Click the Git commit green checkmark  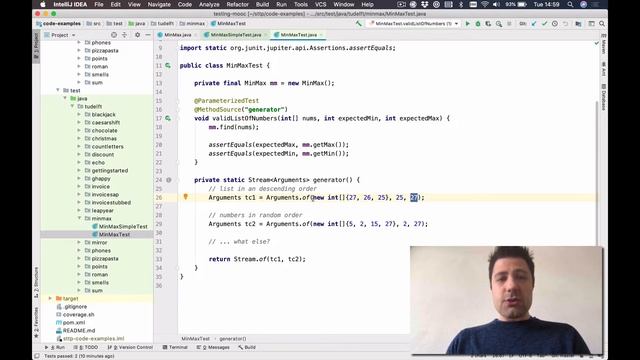pyautogui.click(x=544, y=24)
